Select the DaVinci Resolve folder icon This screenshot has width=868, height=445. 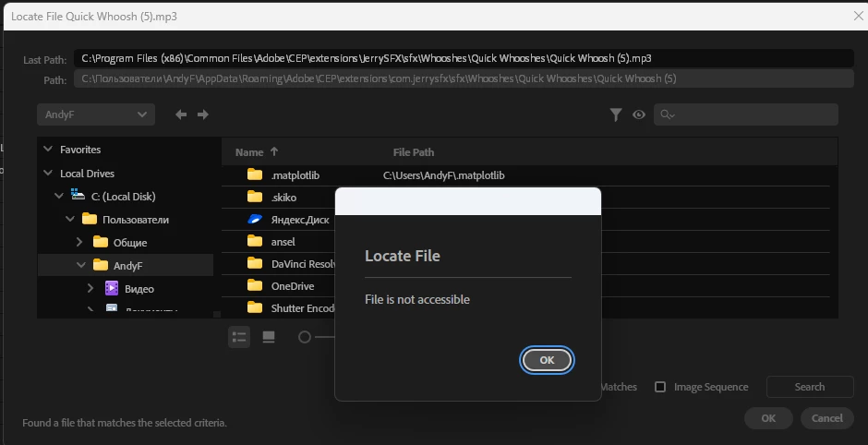(x=255, y=263)
